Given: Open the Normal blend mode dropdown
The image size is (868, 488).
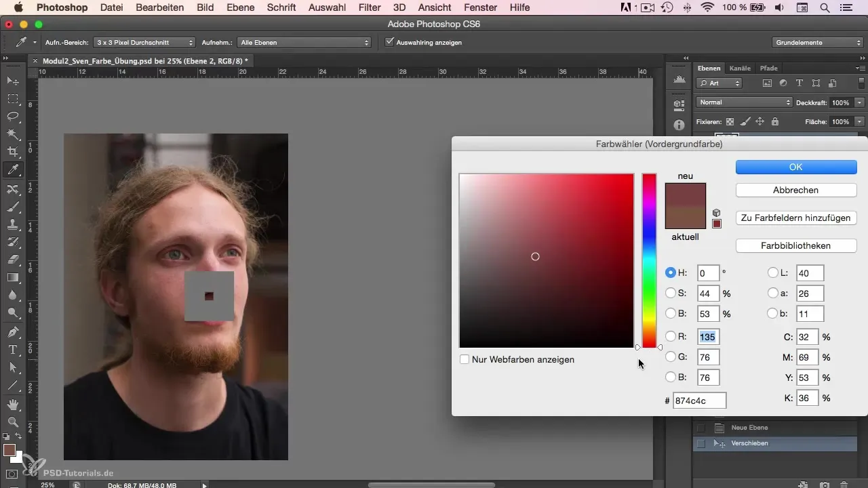Looking at the screenshot, I should [x=744, y=102].
